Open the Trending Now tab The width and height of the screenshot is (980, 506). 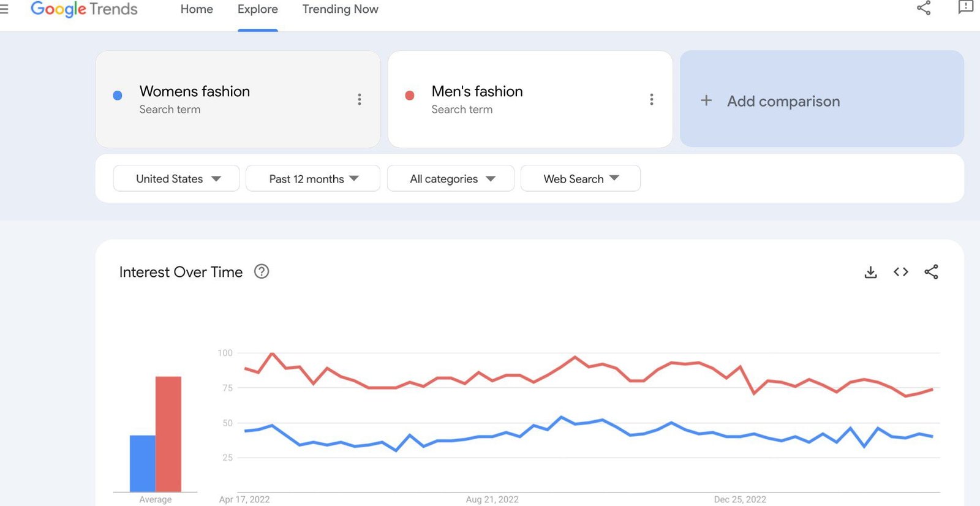click(x=341, y=9)
